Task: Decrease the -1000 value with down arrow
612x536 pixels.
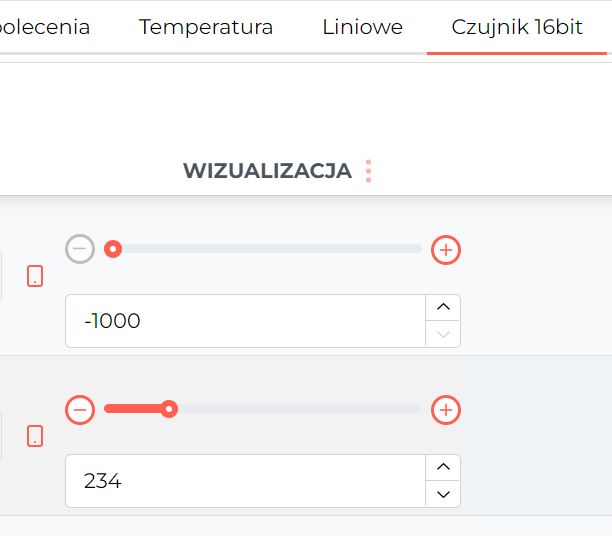Action: [x=443, y=334]
